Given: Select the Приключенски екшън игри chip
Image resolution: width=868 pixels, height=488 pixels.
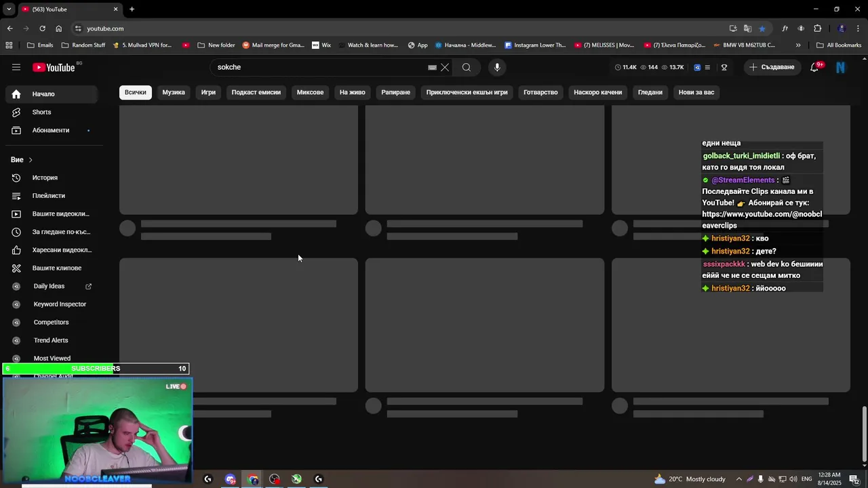Looking at the screenshot, I should coord(467,92).
